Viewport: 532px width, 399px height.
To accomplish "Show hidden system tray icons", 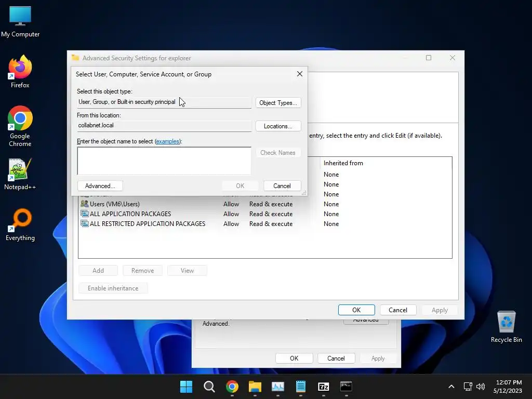I will tap(451, 387).
